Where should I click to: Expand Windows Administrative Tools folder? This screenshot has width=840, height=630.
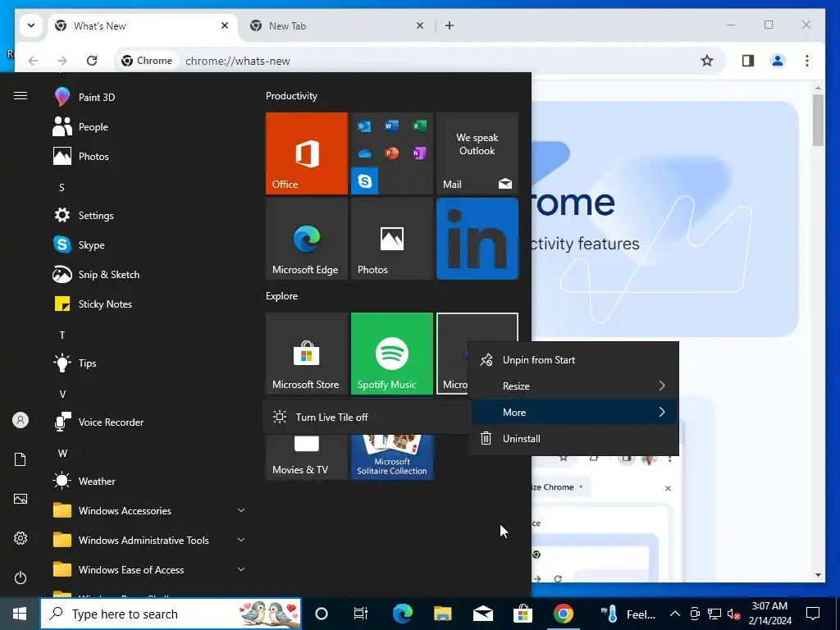[x=150, y=540]
